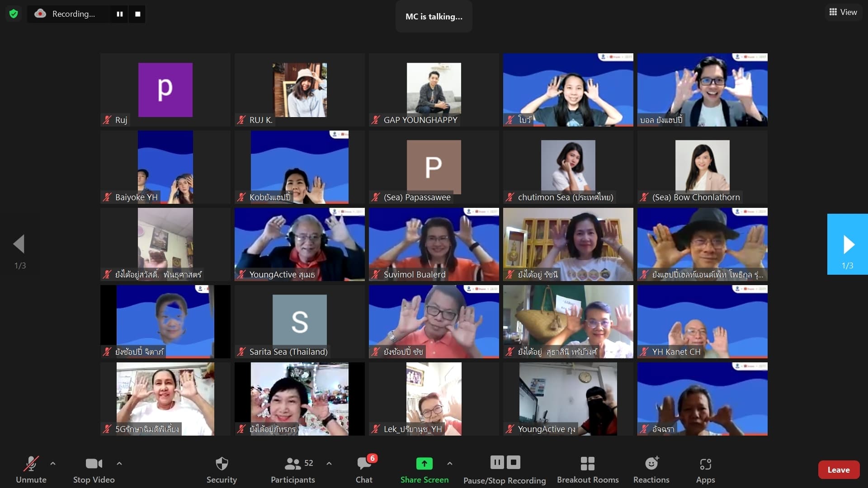
Task: Click muted mic icon on Ruj tile
Action: 107,120
